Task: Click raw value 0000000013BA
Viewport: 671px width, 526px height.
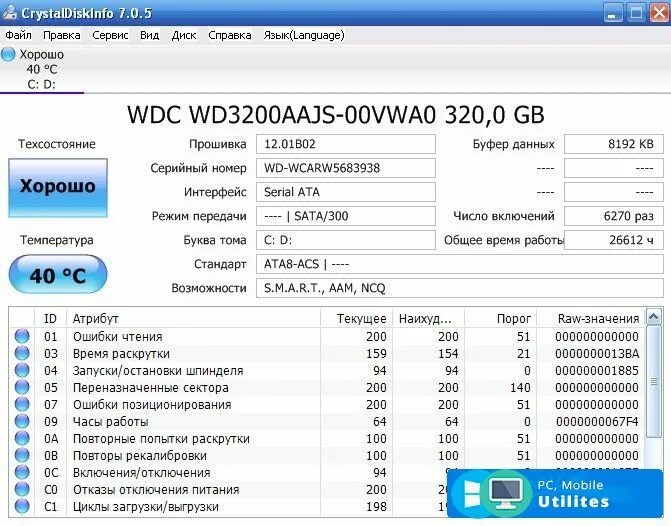Action: coord(597,354)
